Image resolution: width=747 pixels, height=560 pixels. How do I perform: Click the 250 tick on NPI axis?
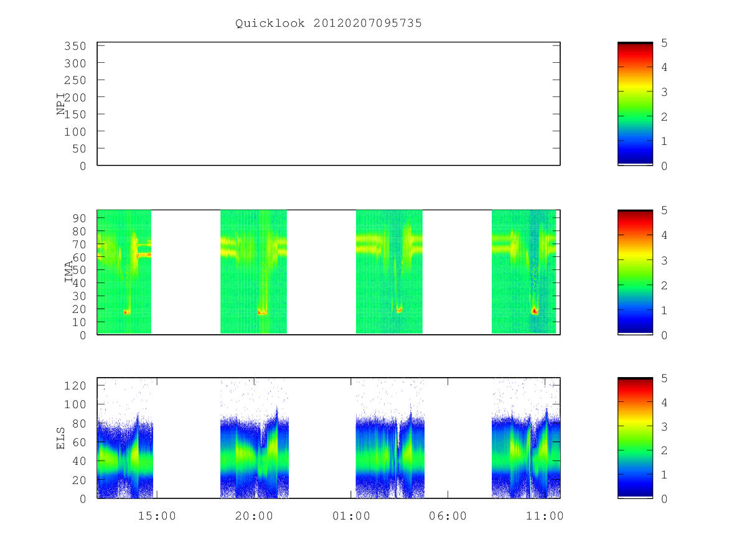[x=74, y=80]
